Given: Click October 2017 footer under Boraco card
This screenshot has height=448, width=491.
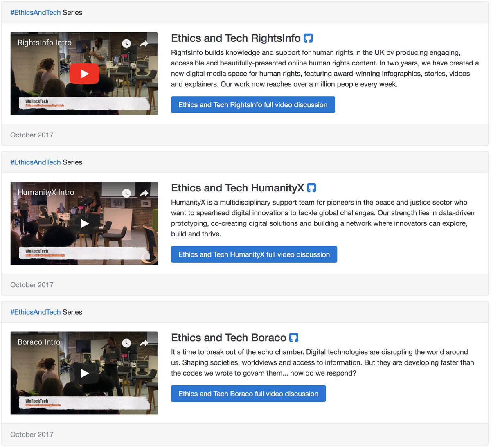Looking at the screenshot, I should (x=32, y=434).
